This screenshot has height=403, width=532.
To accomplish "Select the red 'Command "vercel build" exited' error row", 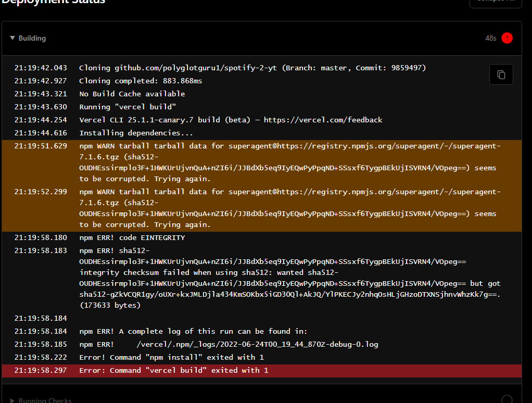I will [262, 370].
